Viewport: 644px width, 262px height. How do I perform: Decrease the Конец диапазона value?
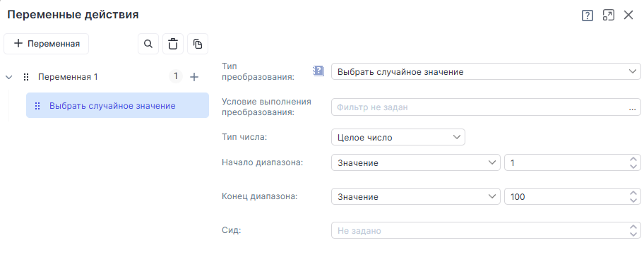coord(633,201)
